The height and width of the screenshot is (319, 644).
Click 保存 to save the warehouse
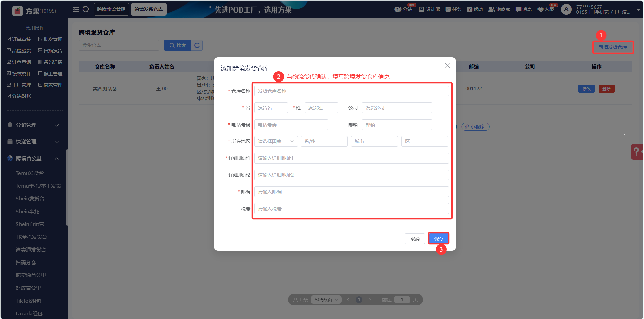point(439,239)
